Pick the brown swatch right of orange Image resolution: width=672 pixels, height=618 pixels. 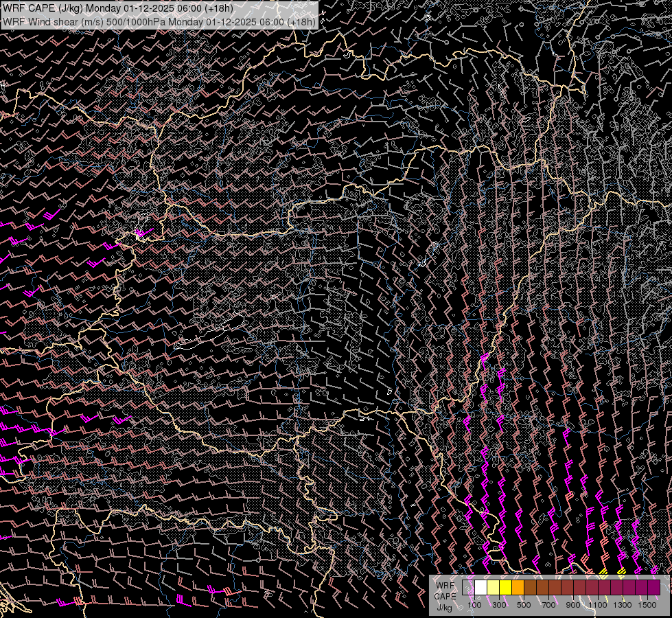[x=530, y=588]
